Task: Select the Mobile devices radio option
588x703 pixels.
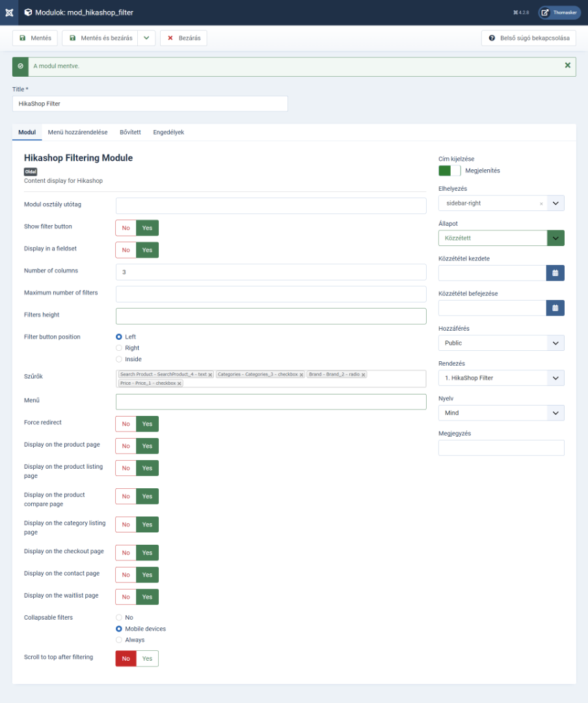Action: 119,629
